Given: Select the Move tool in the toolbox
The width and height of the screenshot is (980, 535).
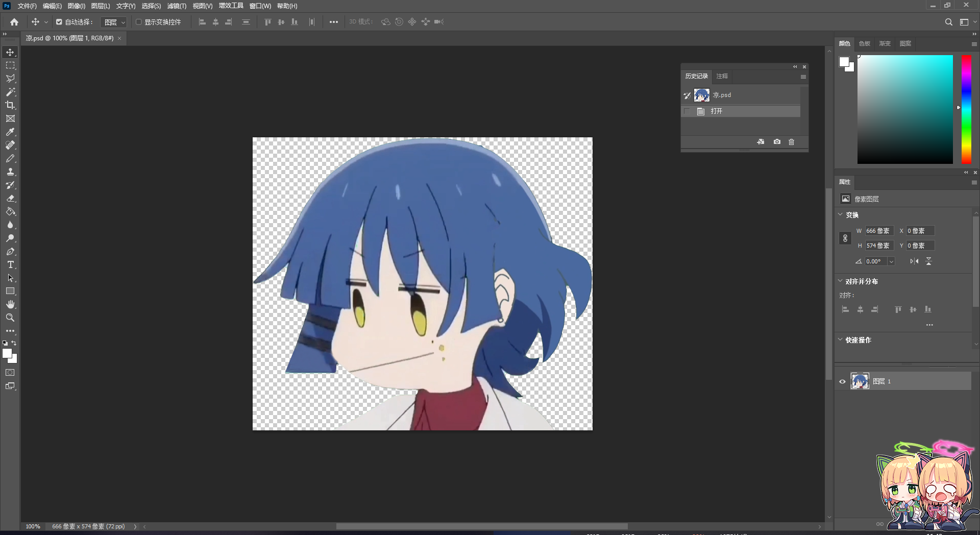Looking at the screenshot, I should click(10, 52).
